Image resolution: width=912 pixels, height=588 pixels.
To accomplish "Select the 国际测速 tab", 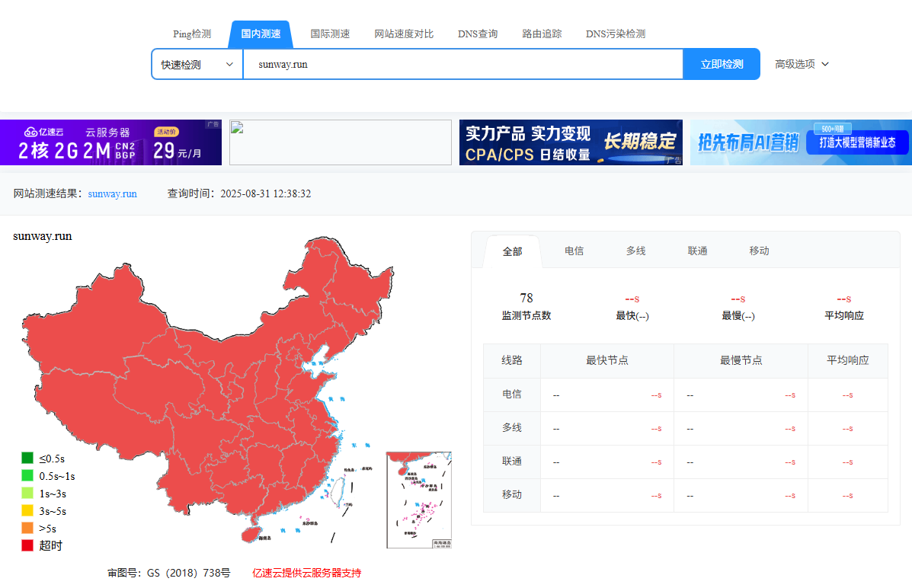I will [330, 34].
